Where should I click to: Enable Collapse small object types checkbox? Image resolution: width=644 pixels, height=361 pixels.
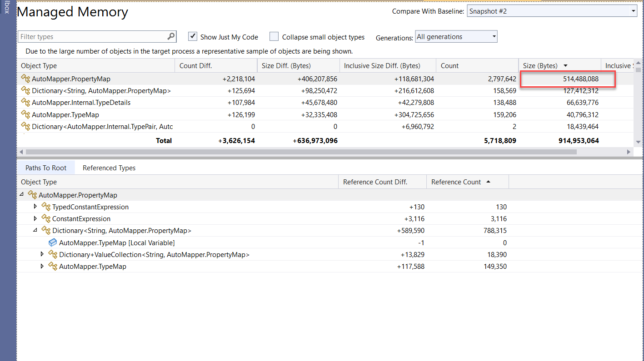click(274, 36)
